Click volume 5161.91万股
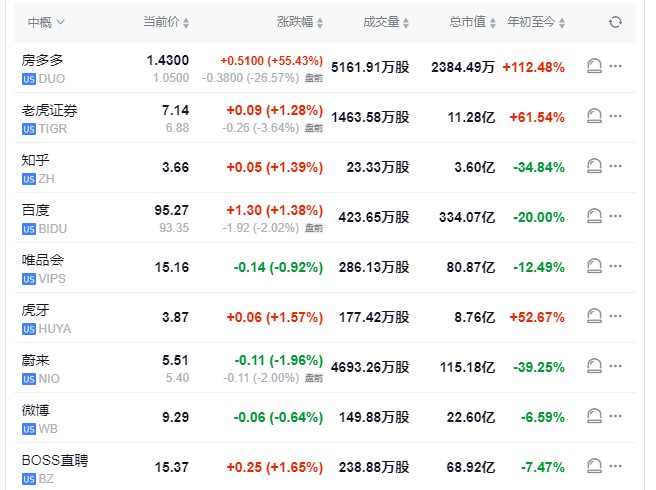656x490 pixels. point(370,67)
